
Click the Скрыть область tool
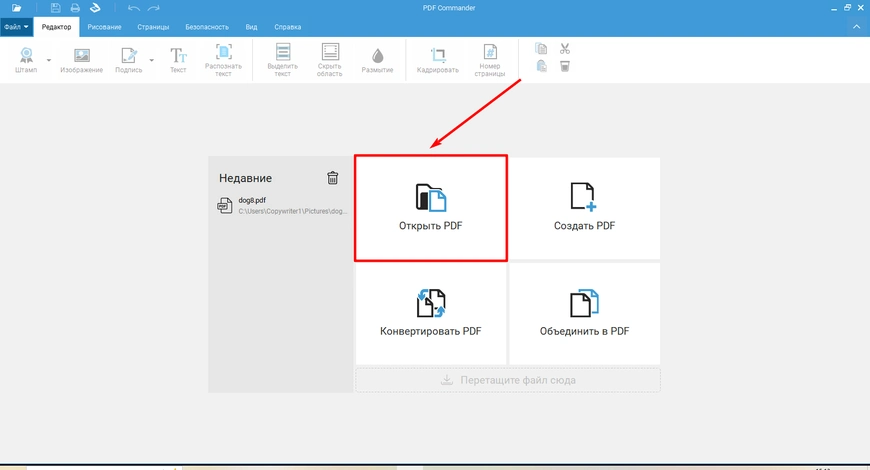330,60
